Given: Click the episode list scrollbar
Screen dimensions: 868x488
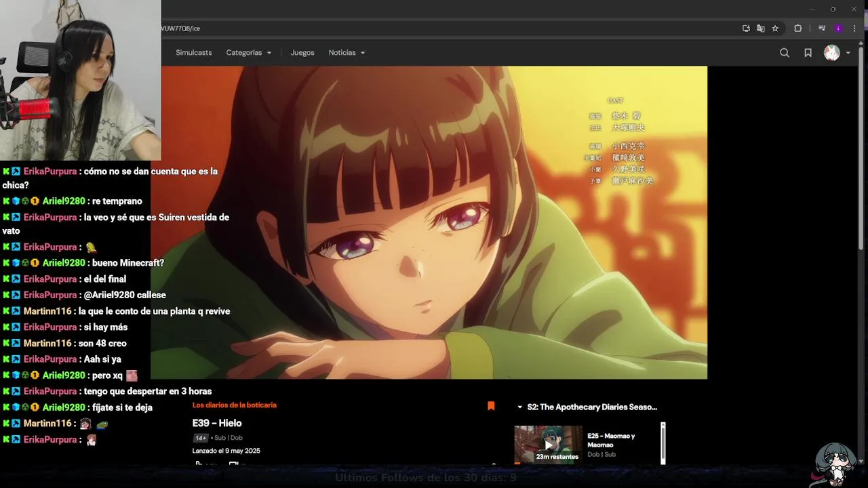Looking at the screenshot, I should (663, 443).
